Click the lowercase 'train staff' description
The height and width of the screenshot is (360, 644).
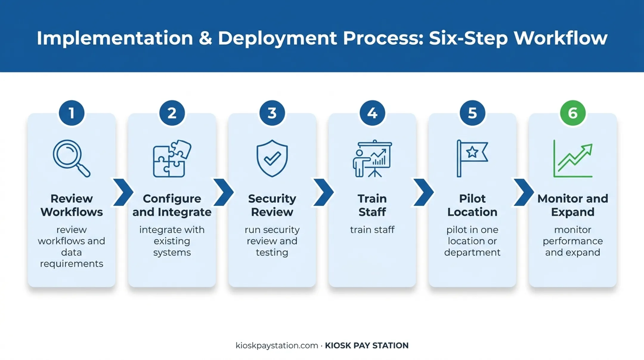coord(372,230)
